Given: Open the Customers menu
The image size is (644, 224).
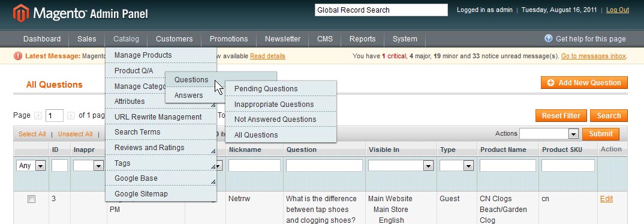Looking at the screenshot, I should [174, 39].
